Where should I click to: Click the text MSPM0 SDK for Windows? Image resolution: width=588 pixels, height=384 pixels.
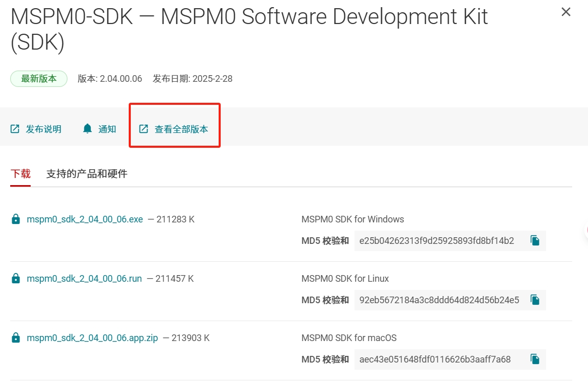[x=352, y=219]
